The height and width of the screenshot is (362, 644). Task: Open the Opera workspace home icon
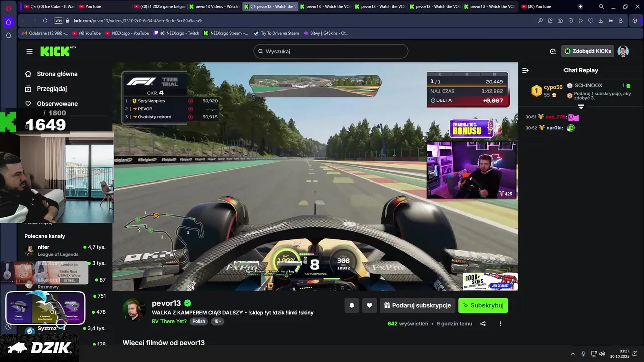point(8,22)
